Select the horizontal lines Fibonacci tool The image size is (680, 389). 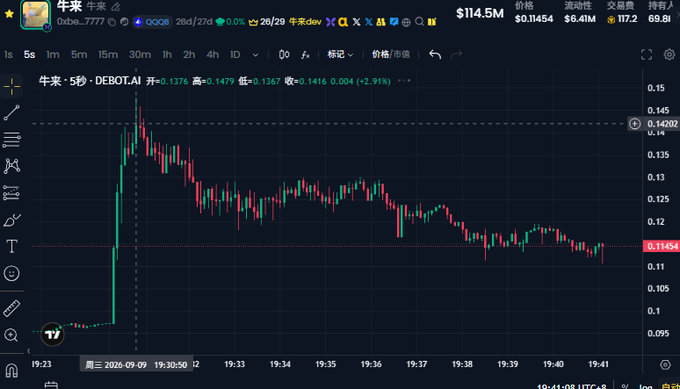[12, 140]
